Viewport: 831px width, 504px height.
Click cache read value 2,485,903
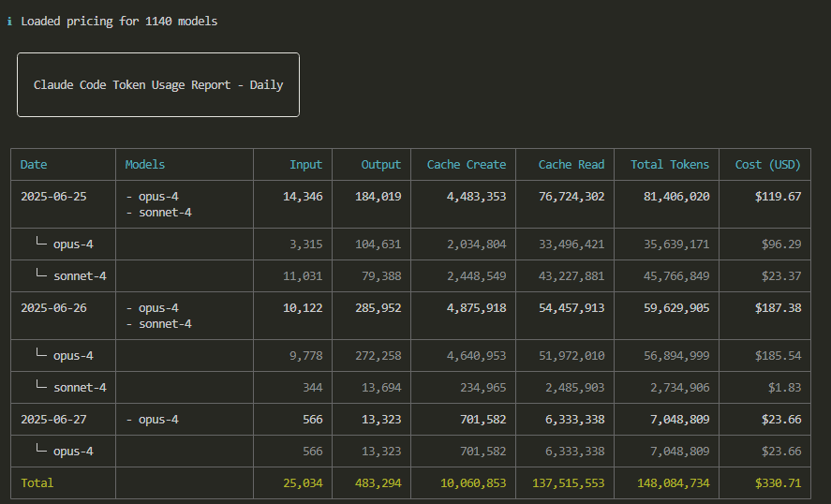coord(575,388)
